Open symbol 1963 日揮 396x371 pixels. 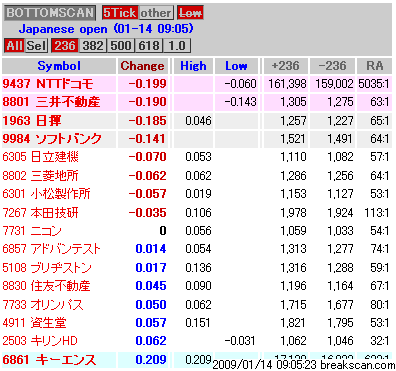[32, 120]
